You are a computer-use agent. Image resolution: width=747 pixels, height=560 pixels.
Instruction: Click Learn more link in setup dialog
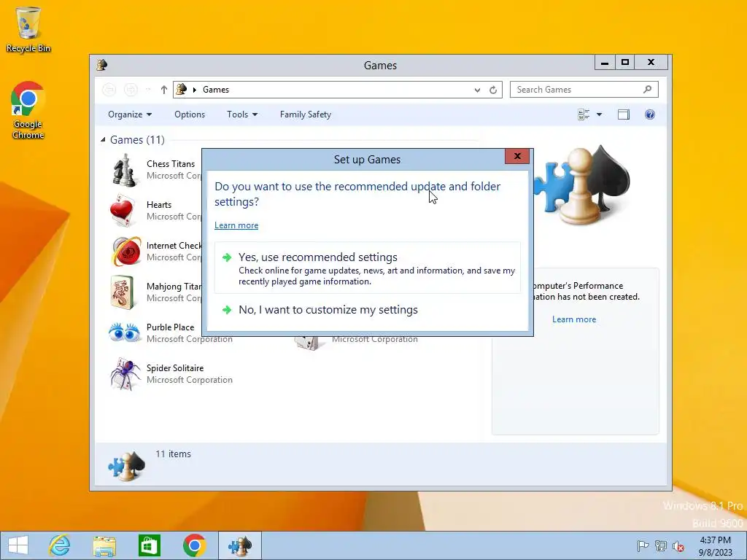tap(236, 225)
